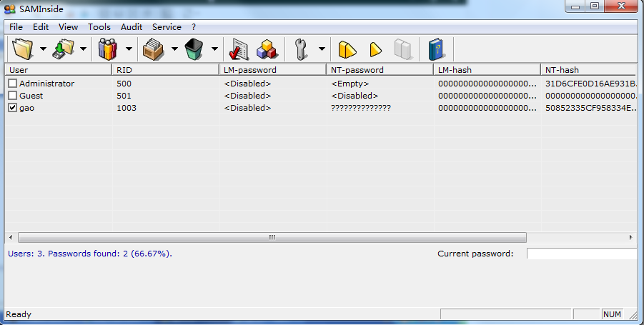Sort by the NT-password column header
The image size is (644, 325).
(x=380, y=70)
